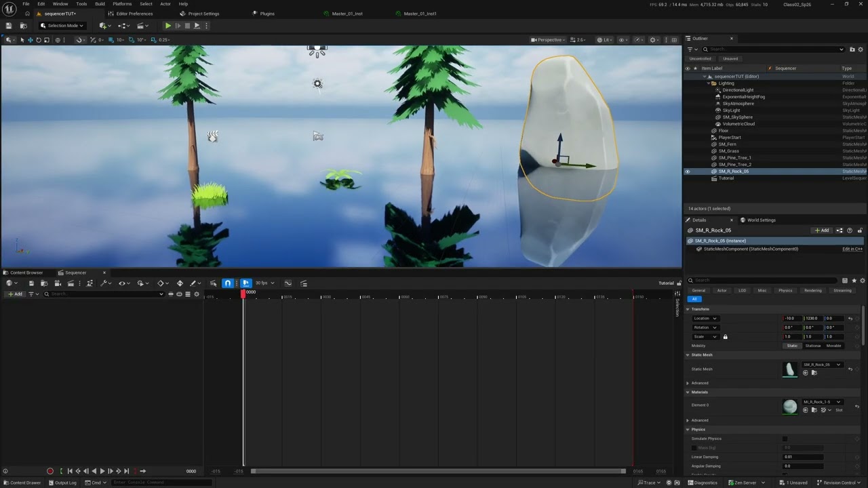Open MI_R_Rock_1-5 material dropdown
The height and width of the screenshot is (488, 868).
click(x=823, y=402)
